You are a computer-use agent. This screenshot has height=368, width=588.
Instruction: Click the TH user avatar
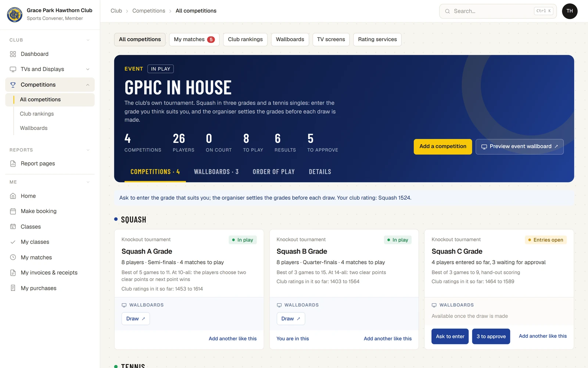click(570, 11)
